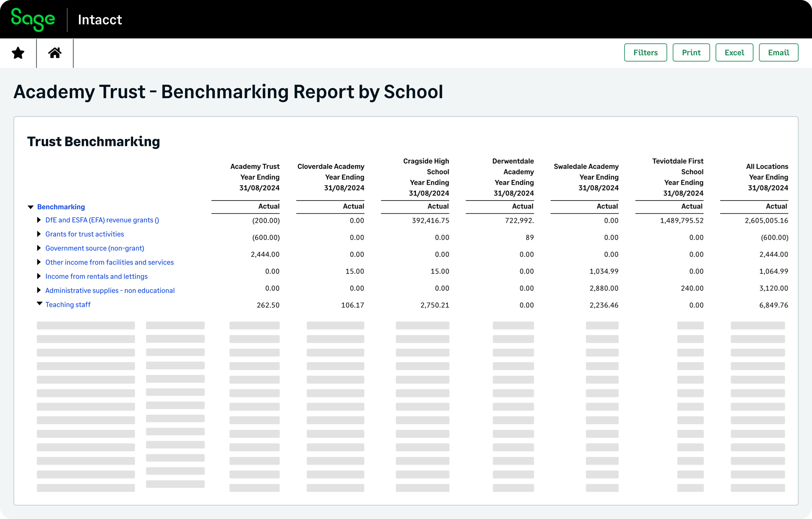Export the report to Excel

[734, 52]
